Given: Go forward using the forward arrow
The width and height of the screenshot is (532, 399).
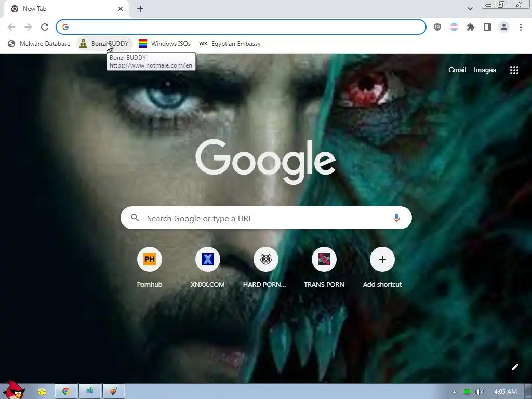Looking at the screenshot, I should click(28, 27).
